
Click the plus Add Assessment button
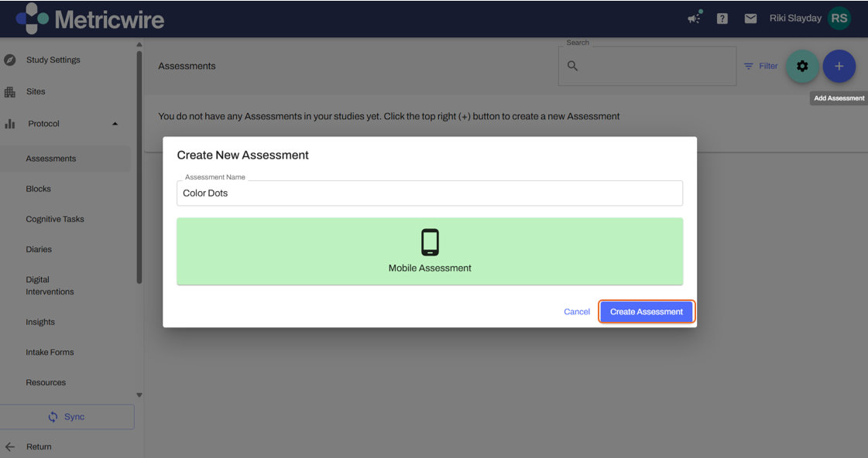839,67
